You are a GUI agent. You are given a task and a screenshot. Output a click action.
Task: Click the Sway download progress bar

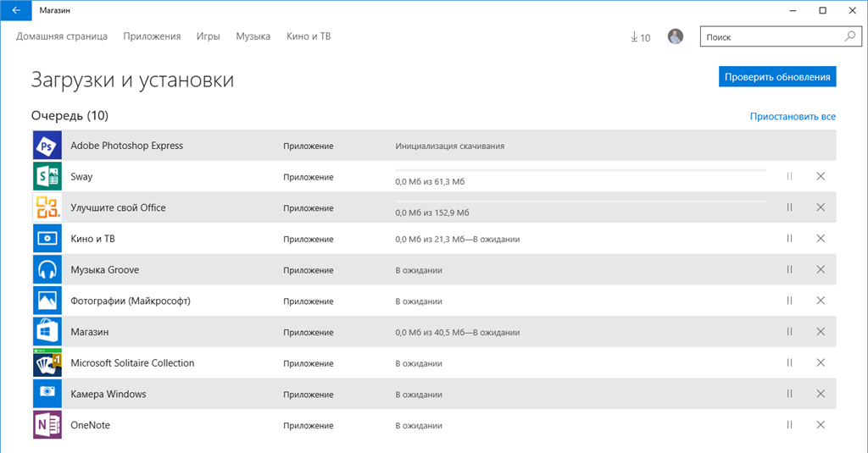click(x=581, y=170)
